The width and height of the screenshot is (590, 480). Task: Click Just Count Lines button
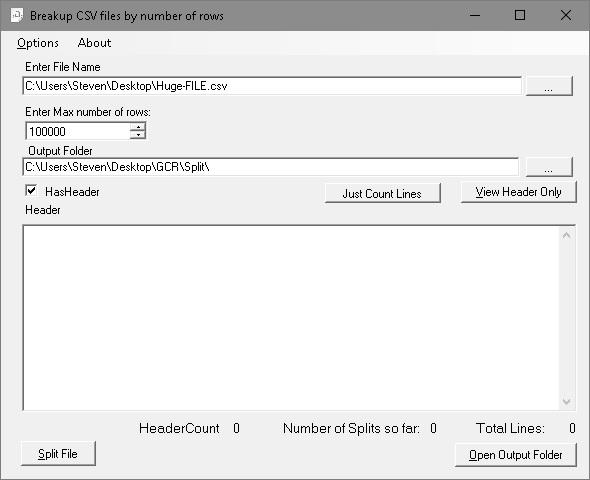[x=382, y=193]
